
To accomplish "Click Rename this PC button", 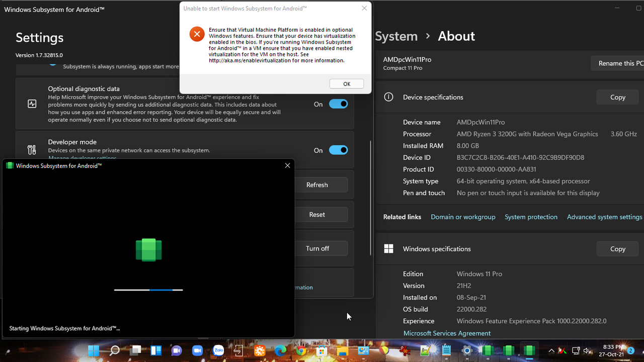I will [618, 63].
